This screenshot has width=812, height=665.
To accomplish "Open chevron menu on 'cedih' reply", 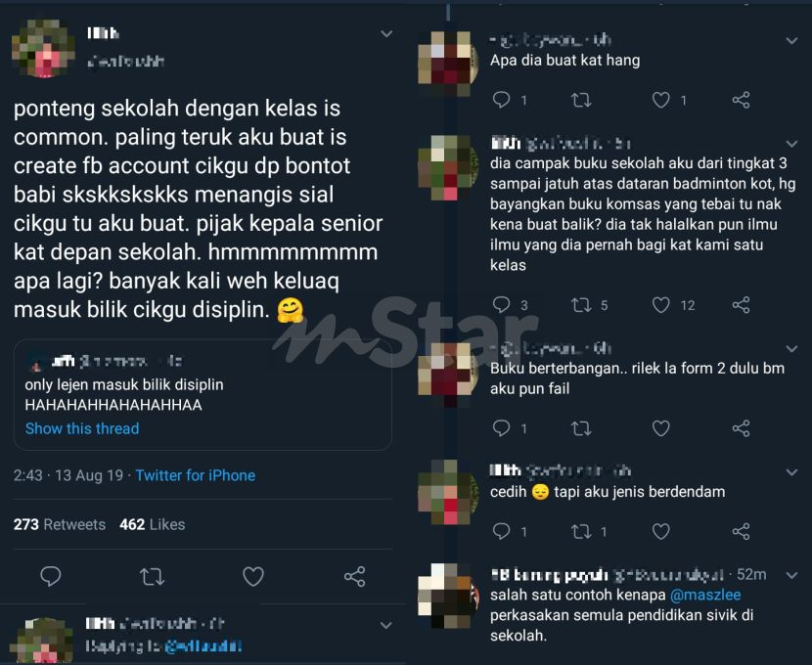I will pyautogui.click(x=791, y=472).
